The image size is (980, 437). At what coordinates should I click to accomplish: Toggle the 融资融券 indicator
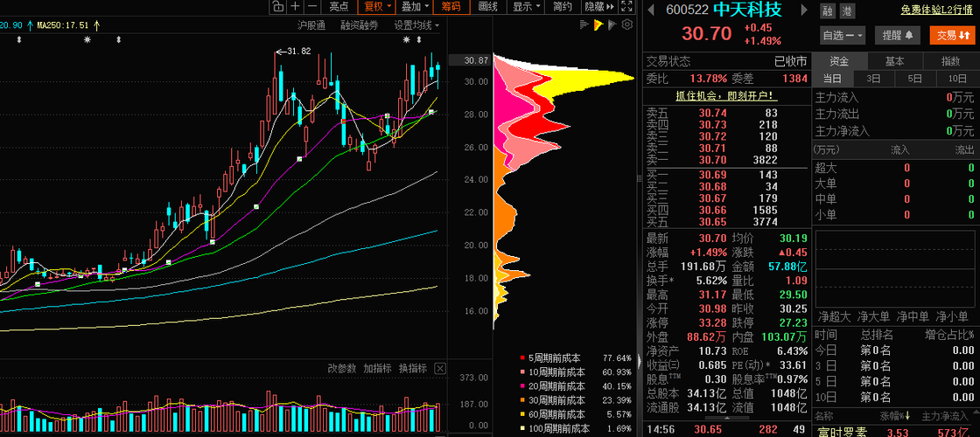coord(360,25)
